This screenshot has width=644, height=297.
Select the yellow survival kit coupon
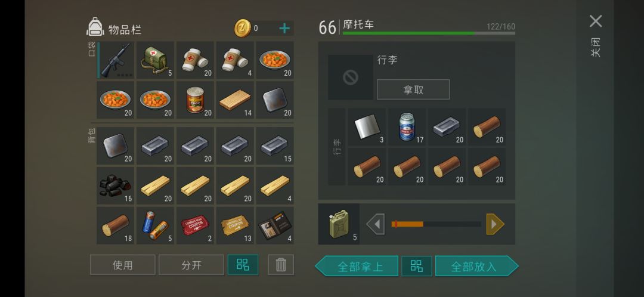pos(235,225)
